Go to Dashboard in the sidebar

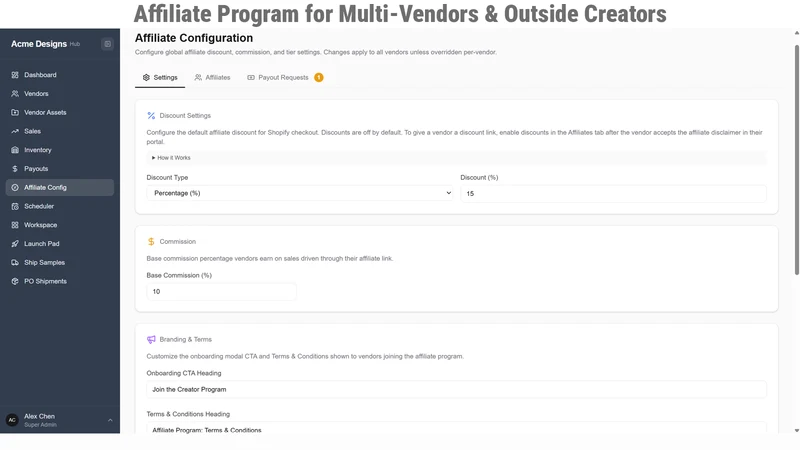click(x=60, y=75)
